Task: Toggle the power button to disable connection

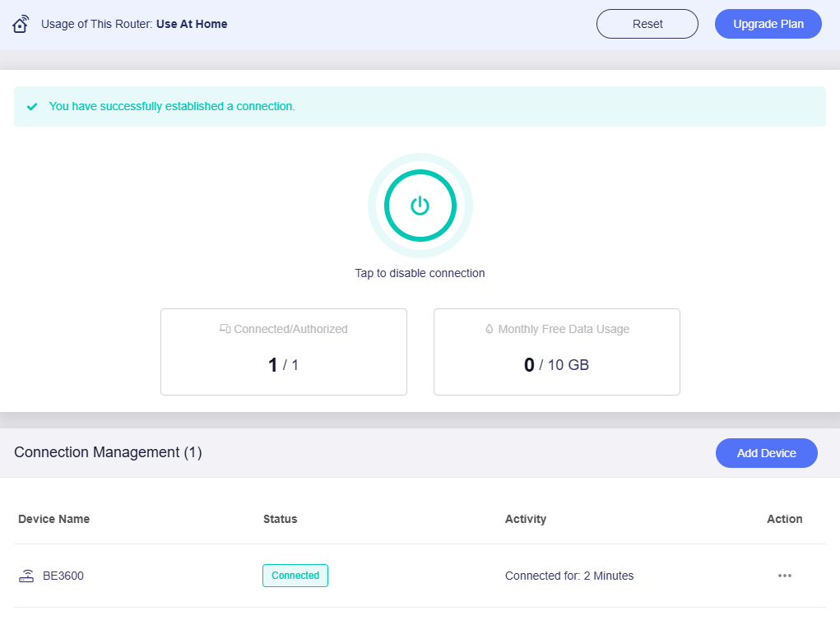Action: coord(420,206)
